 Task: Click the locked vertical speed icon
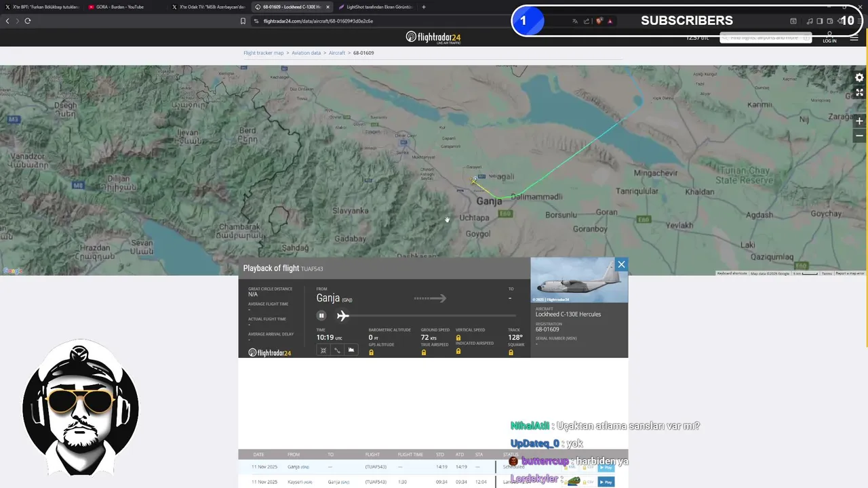(458, 338)
